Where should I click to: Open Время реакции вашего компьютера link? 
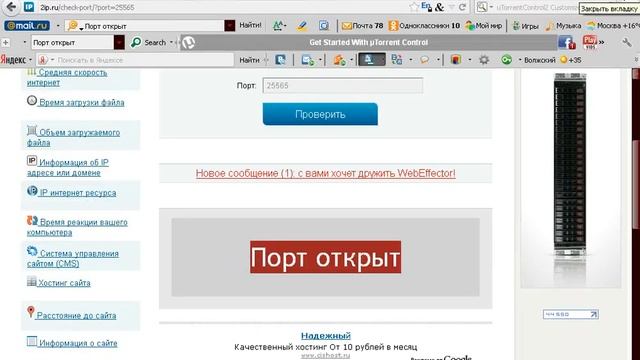tap(77, 227)
